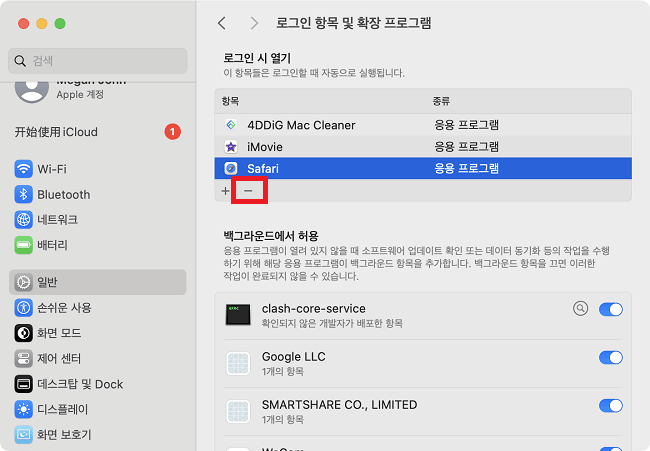Screen dimensions: 650x451
Task: Remove selected login item with minus button
Action: pos(248,191)
